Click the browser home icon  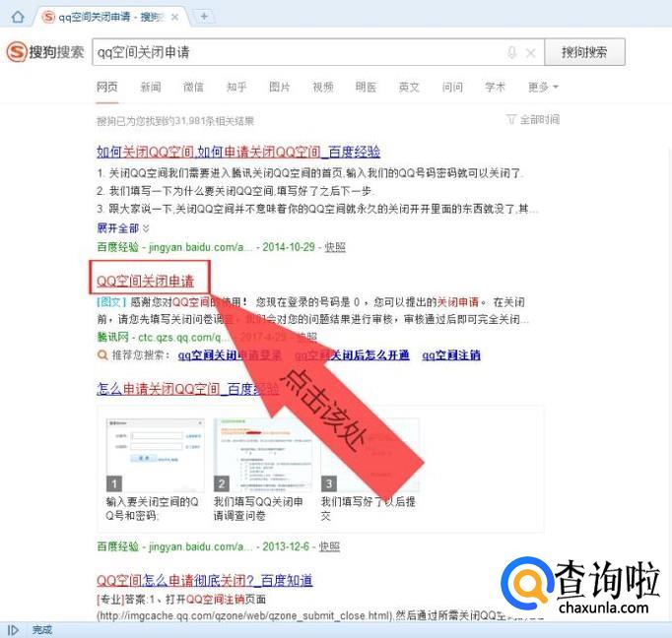pyautogui.click(x=17, y=17)
